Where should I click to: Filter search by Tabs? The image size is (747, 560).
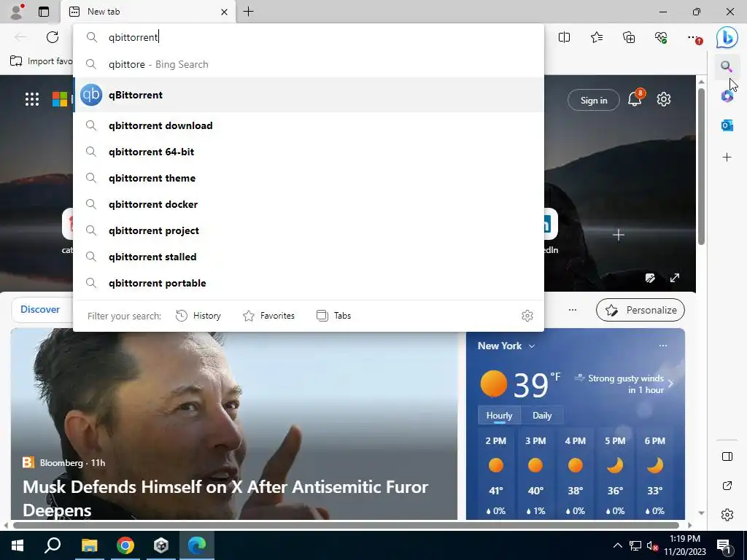pyautogui.click(x=333, y=316)
